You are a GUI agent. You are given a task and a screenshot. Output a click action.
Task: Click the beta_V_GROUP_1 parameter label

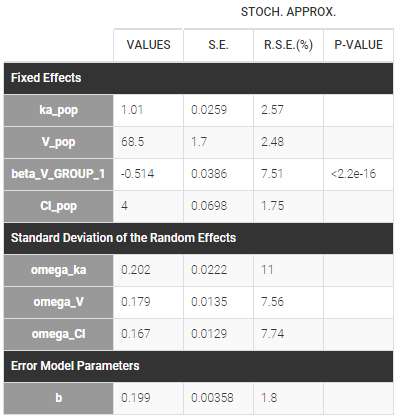(59, 174)
